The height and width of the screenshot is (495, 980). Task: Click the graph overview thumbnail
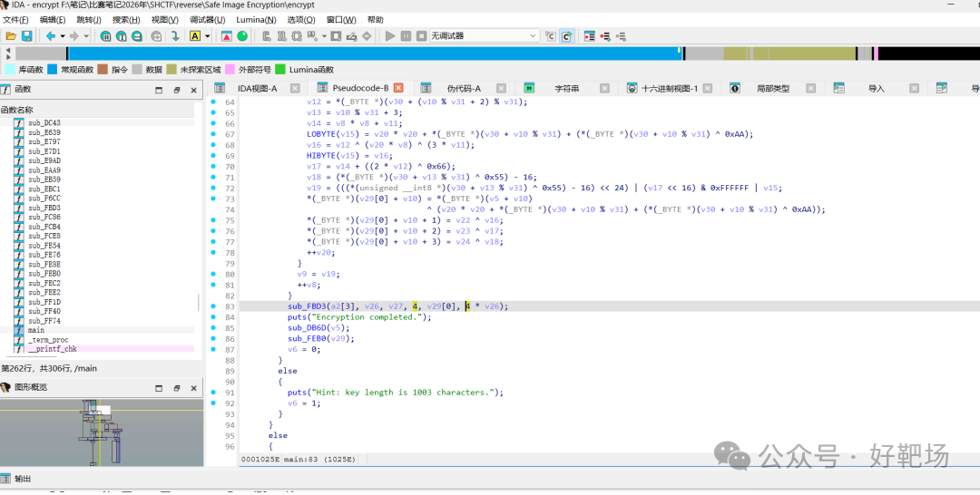(x=102, y=433)
